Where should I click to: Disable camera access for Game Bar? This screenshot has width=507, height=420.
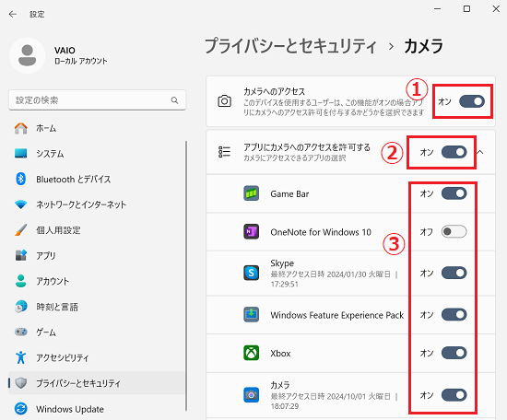pyautogui.click(x=454, y=193)
